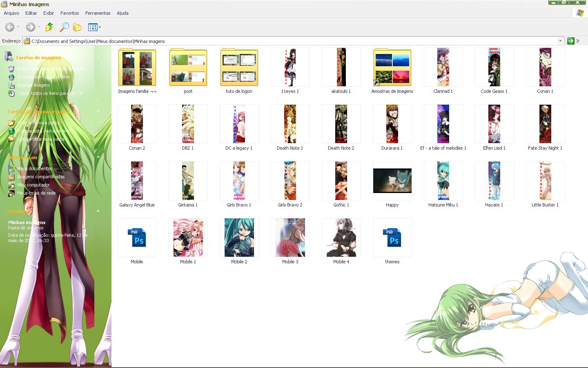Image resolution: width=588 pixels, height=368 pixels.
Task: Select the Conan 1 thumbnail
Action: coord(545,67)
